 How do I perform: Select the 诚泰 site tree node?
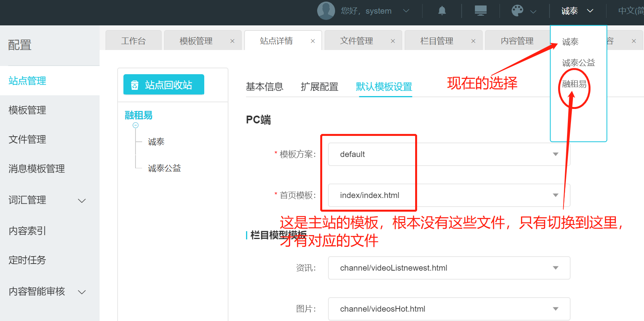click(156, 142)
